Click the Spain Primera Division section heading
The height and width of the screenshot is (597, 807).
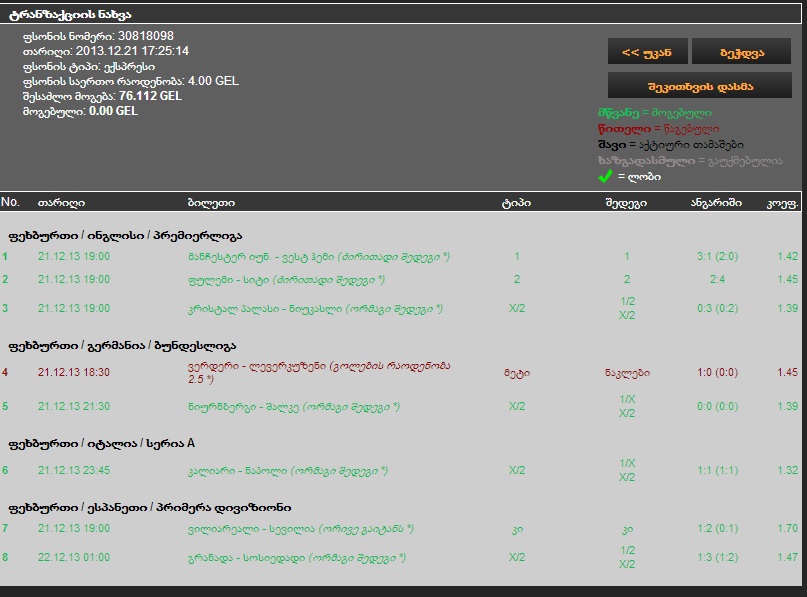tap(150, 507)
